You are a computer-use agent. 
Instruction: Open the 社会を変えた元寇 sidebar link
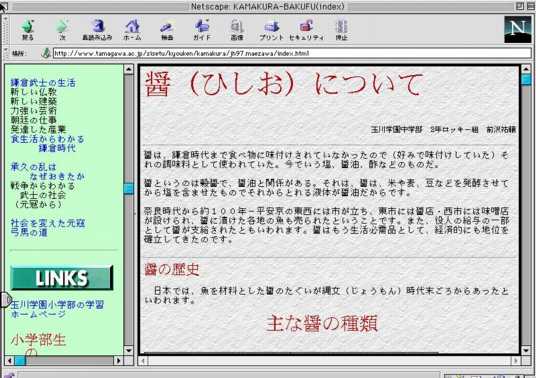[48, 223]
